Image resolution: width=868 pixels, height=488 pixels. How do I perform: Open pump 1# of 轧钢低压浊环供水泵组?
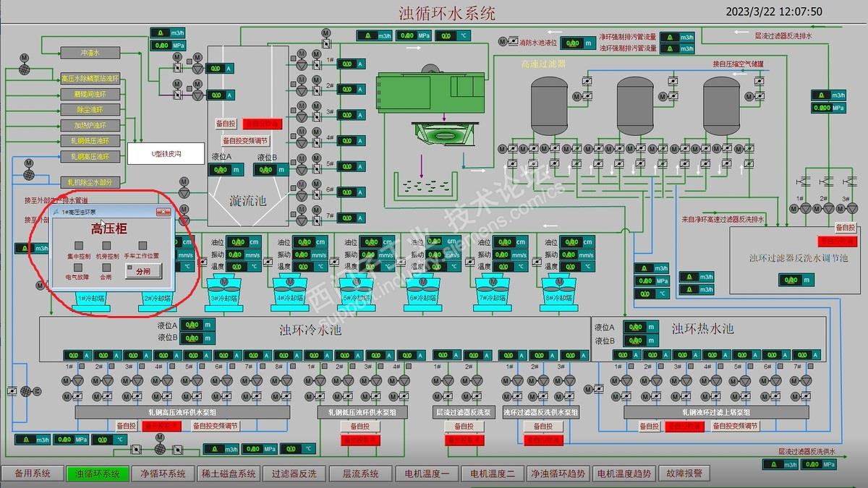point(320,380)
